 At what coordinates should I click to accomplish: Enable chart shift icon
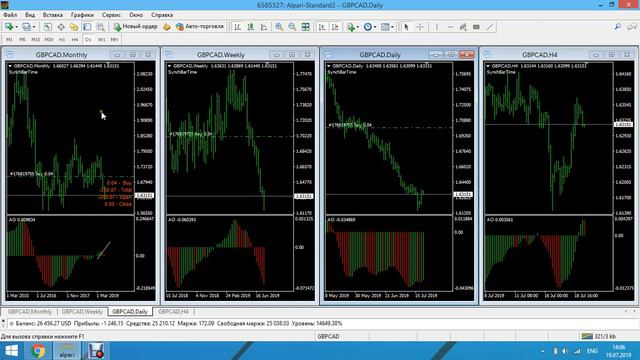pyautogui.click(x=335, y=27)
